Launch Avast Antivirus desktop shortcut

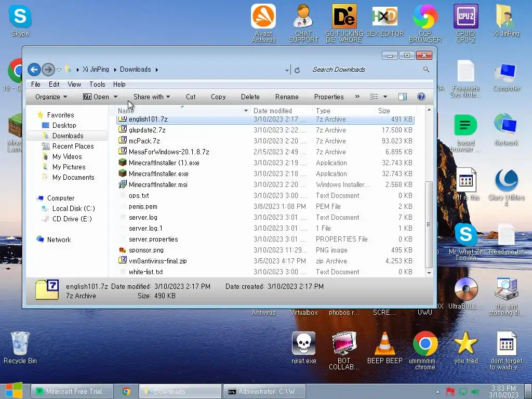coord(263,23)
